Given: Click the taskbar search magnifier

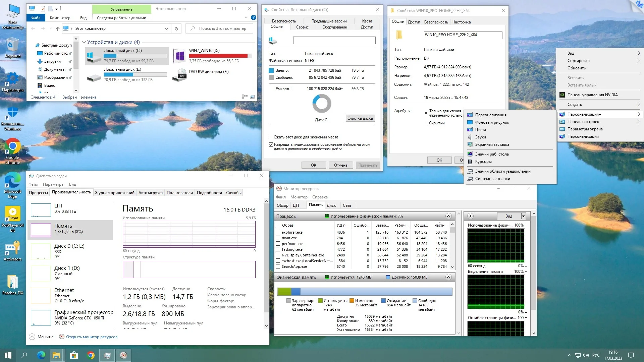Looking at the screenshot, I should [24, 355].
